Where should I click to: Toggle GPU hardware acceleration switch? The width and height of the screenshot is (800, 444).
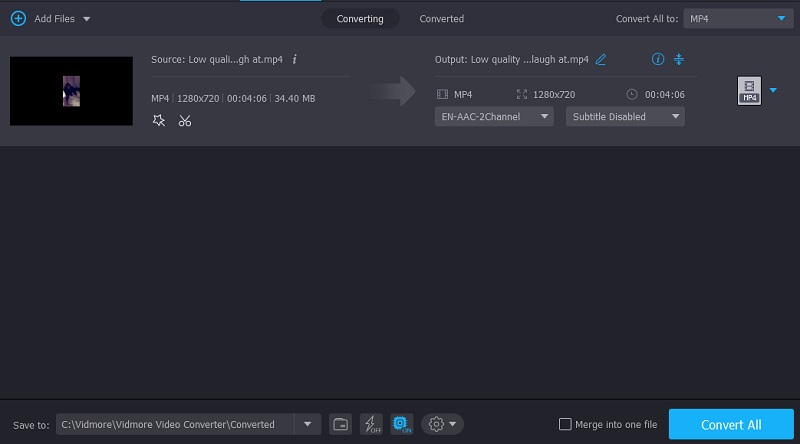coord(402,424)
